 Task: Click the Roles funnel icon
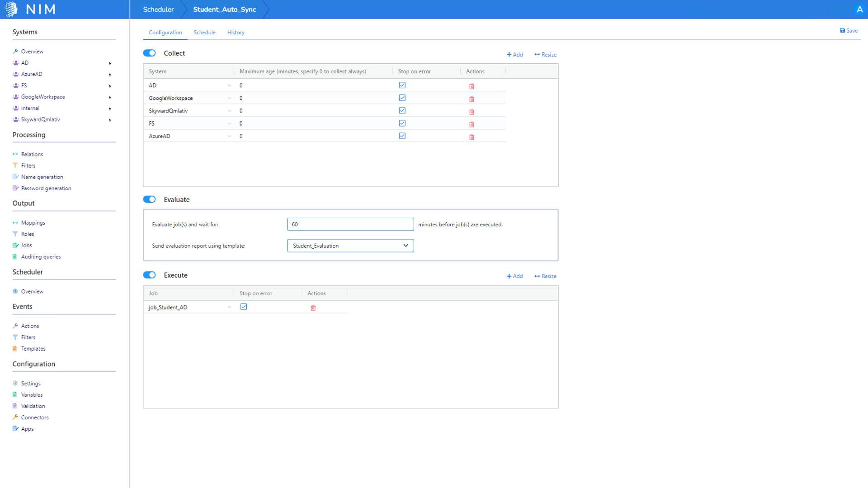(15, 234)
